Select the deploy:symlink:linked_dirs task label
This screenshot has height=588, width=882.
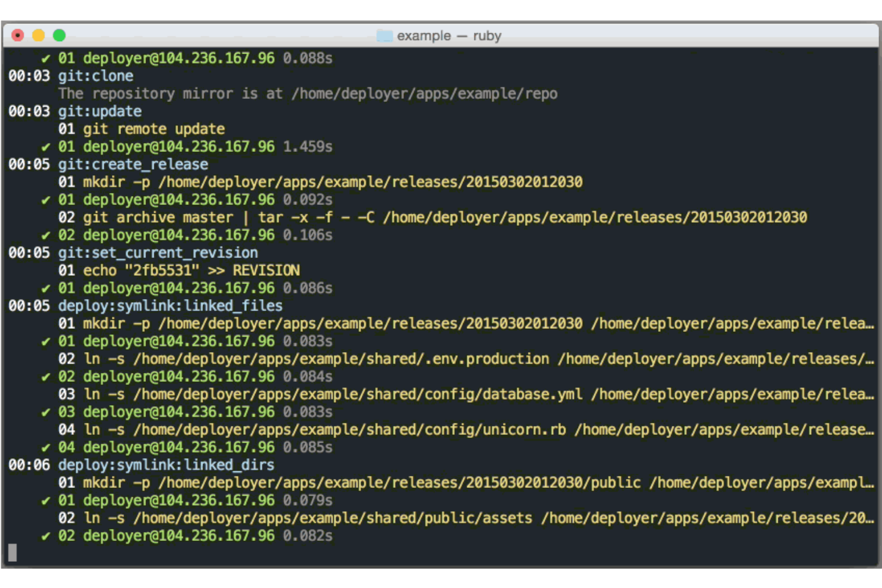[x=167, y=465]
